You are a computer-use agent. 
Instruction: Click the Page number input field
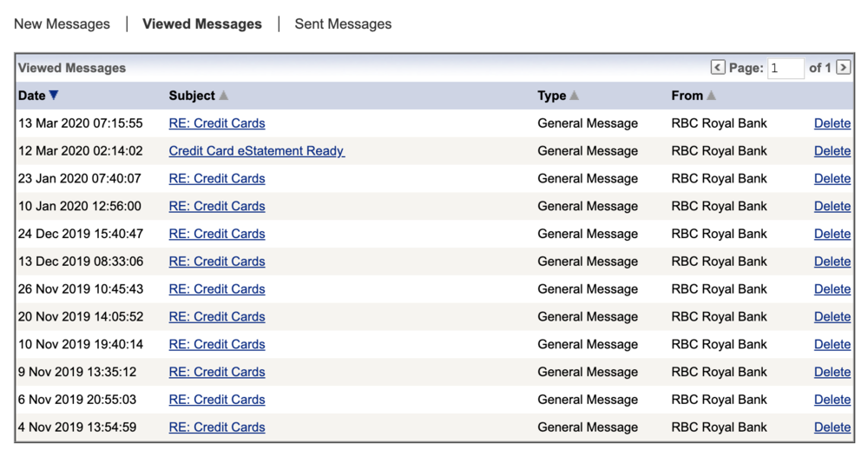786,68
